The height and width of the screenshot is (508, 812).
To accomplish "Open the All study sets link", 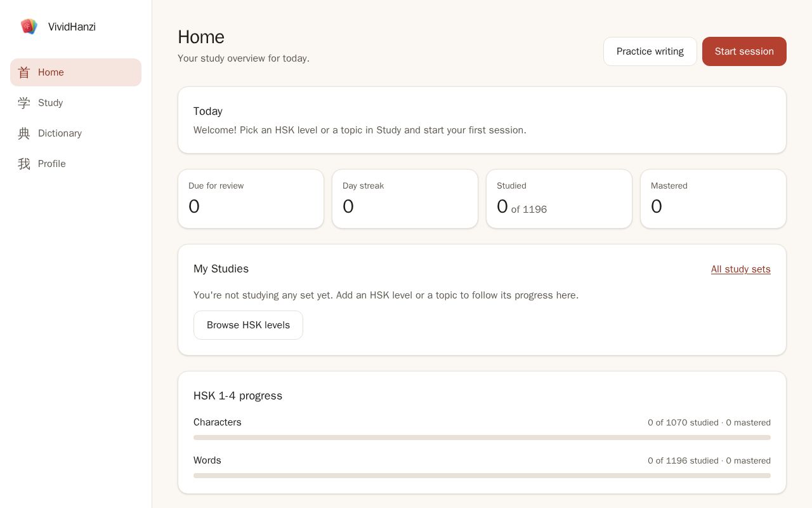I will (740, 269).
